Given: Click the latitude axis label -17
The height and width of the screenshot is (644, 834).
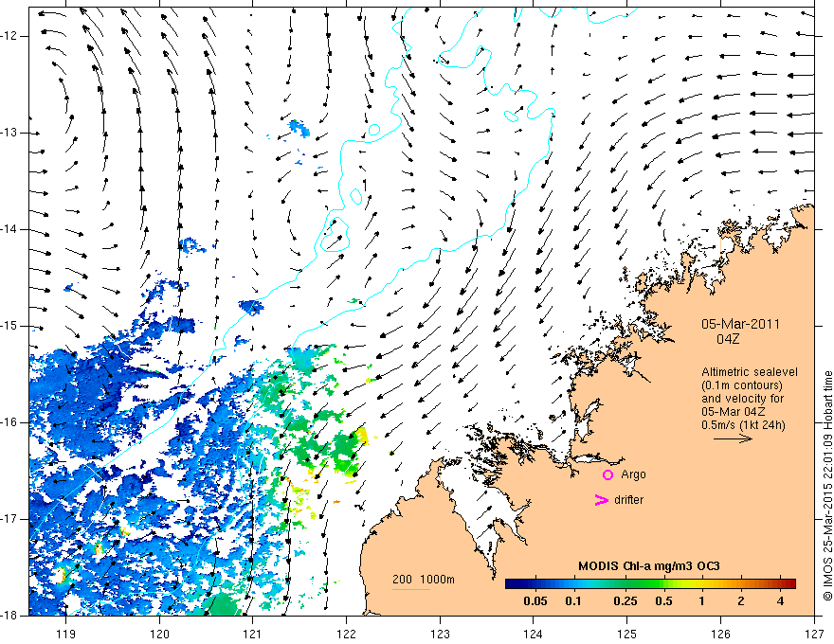Looking at the screenshot, I should 9,519.
